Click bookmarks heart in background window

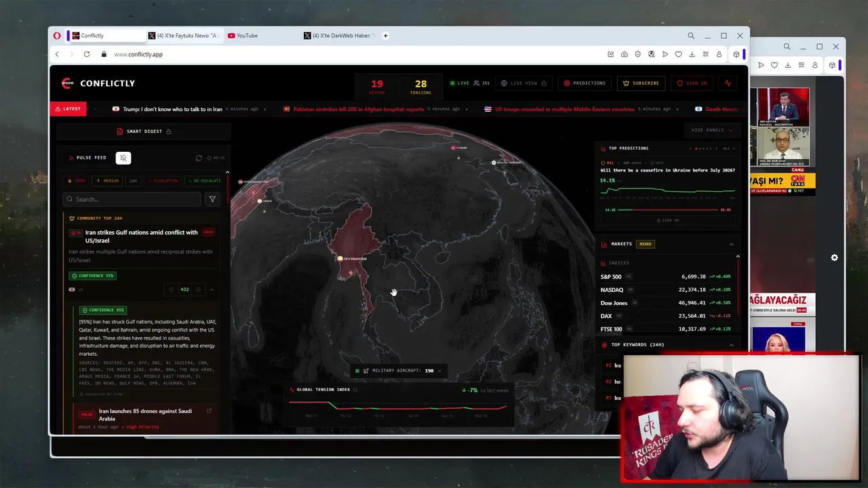774,65
